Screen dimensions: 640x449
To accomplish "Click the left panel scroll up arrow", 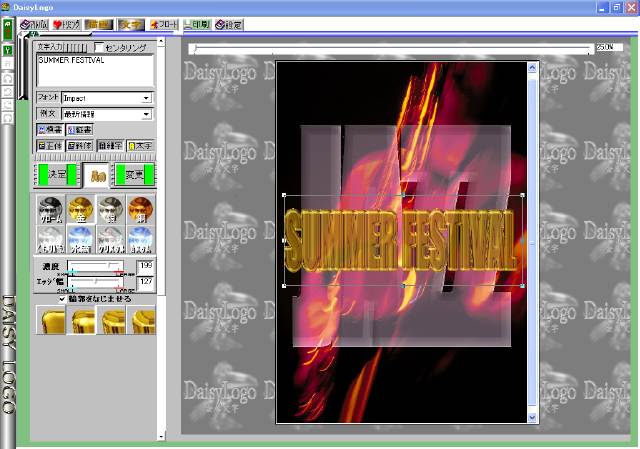I will tap(161, 41).
